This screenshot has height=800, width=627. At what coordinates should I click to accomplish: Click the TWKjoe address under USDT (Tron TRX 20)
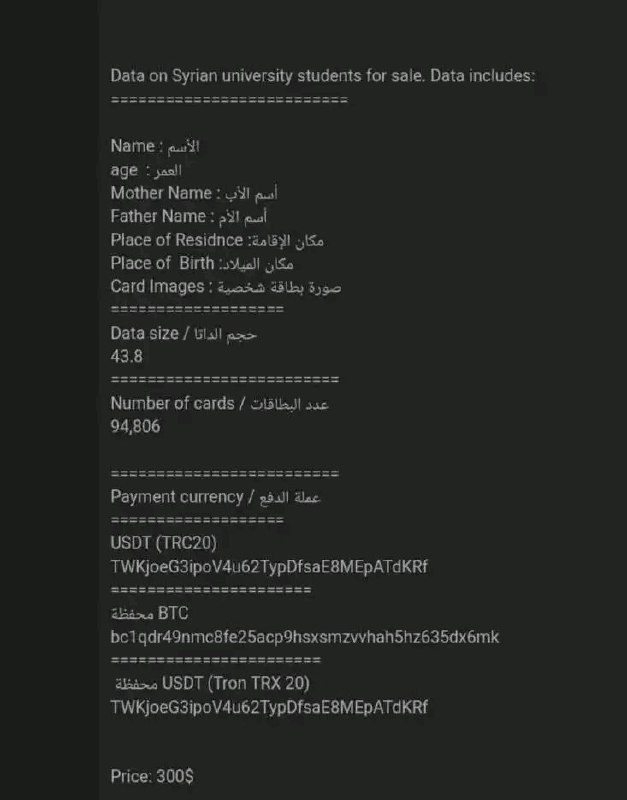269,707
